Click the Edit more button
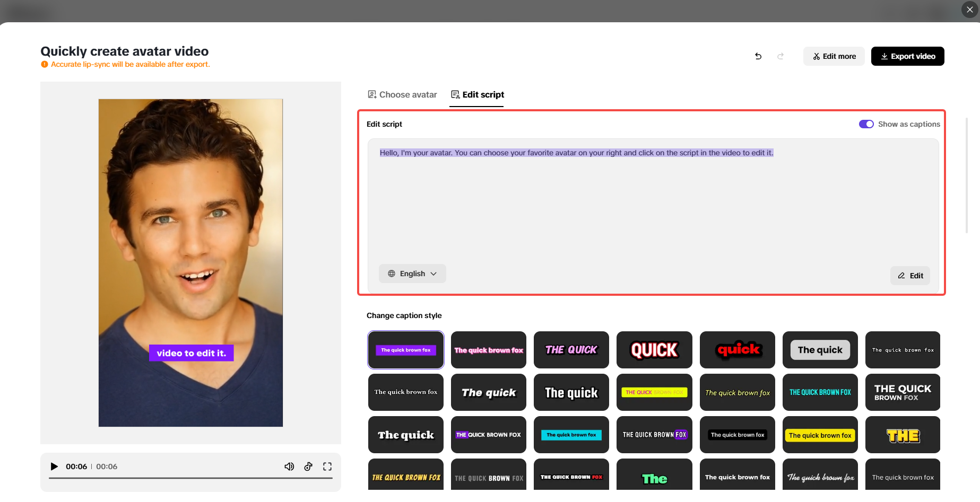Viewport: 980px width, 502px height. [x=834, y=56]
